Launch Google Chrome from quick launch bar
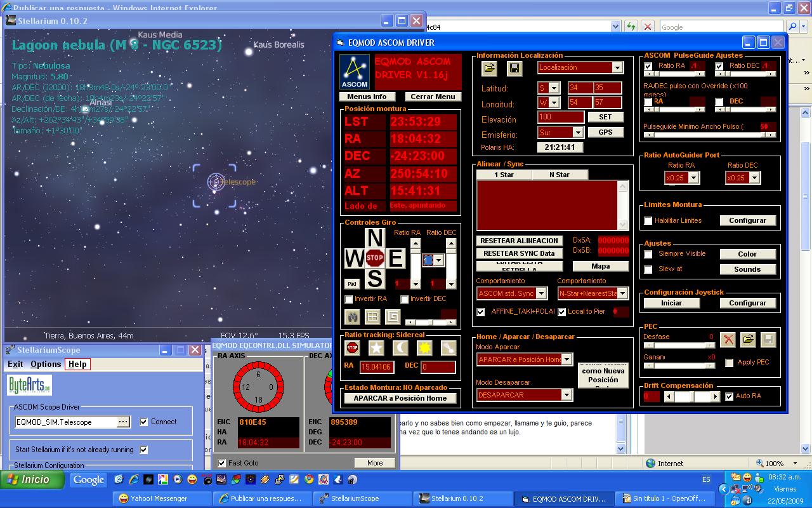 (310, 480)
